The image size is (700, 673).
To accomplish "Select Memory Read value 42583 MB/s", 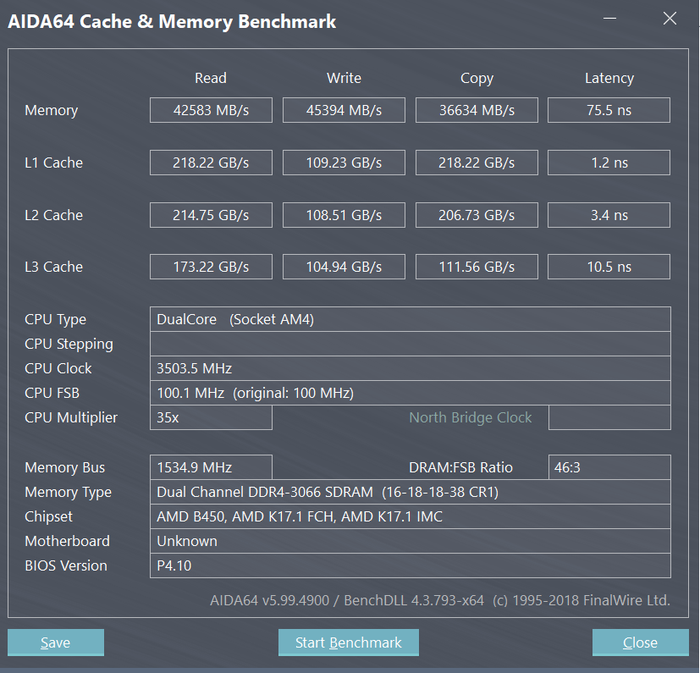I will click(x=211, y=110).
